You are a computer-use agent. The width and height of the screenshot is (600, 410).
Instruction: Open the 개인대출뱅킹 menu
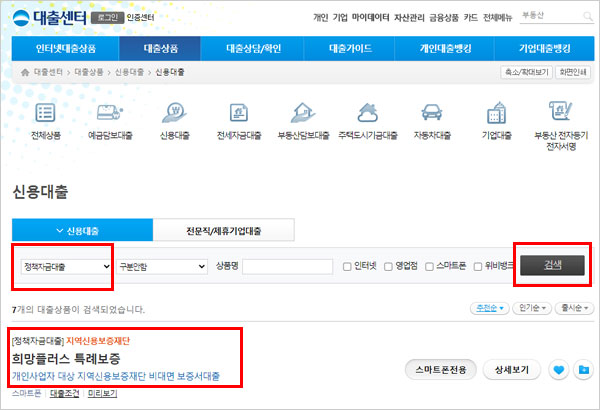pos(445,49)
